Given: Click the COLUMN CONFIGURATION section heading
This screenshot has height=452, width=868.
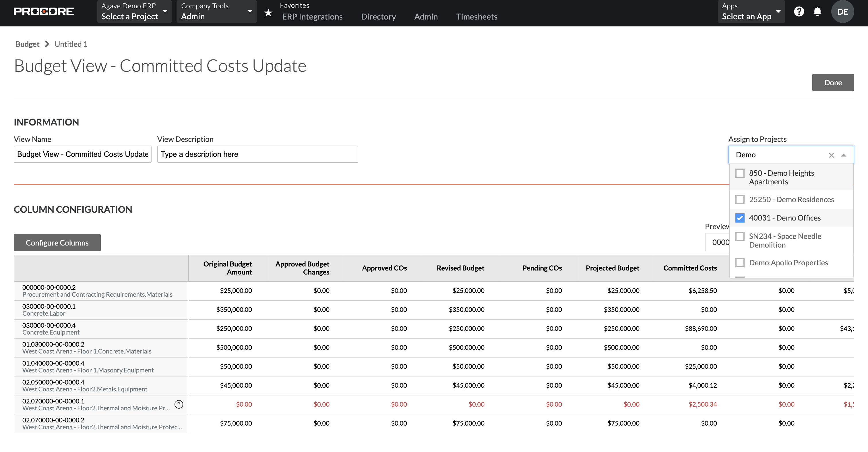Looking at the screenshot, I should pyautogui.click(x=73, y=209).
